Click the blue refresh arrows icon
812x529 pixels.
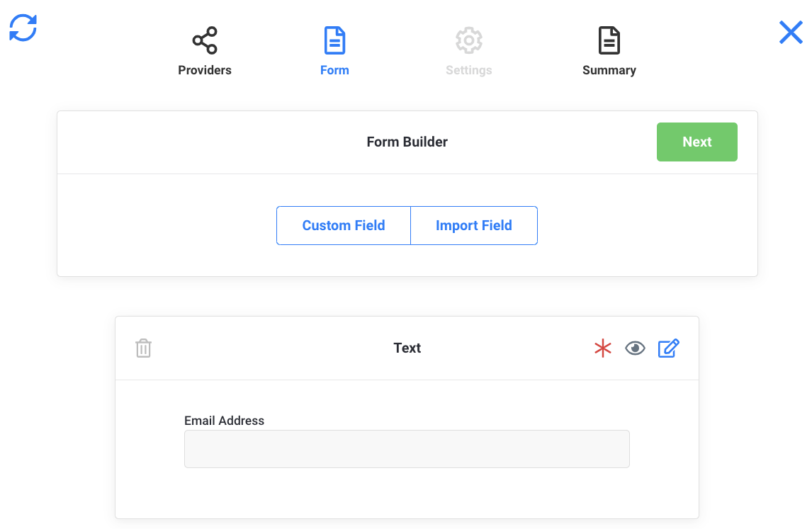pyautogui.click(x=23, y=28)
